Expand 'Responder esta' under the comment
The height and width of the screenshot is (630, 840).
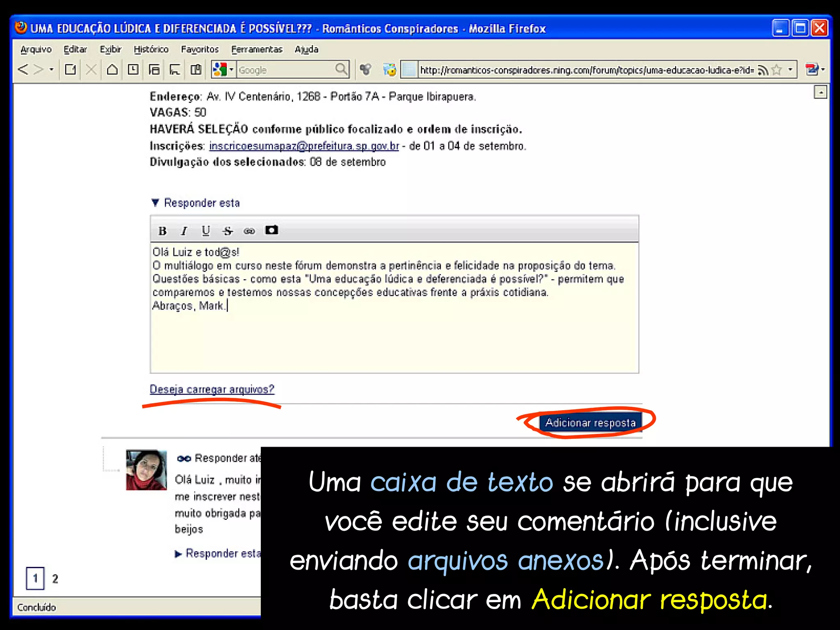pyautogui.click(x=218, y=554)
